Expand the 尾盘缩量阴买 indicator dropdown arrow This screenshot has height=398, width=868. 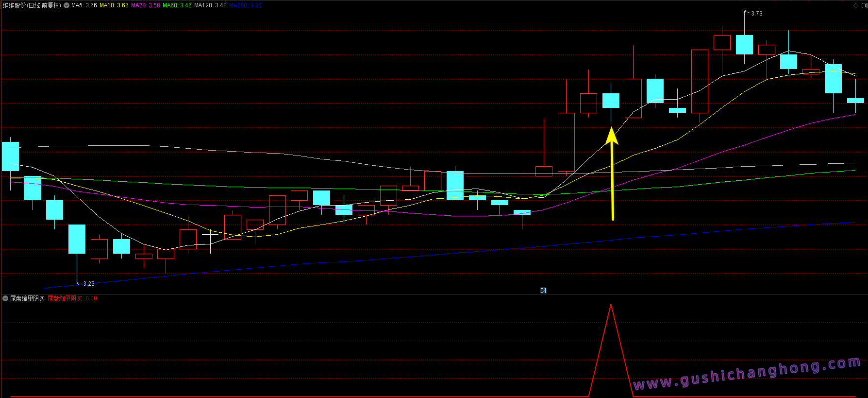5,298
